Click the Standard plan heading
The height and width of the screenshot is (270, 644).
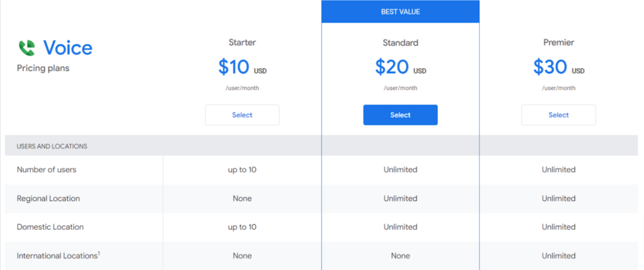point(400,43)
